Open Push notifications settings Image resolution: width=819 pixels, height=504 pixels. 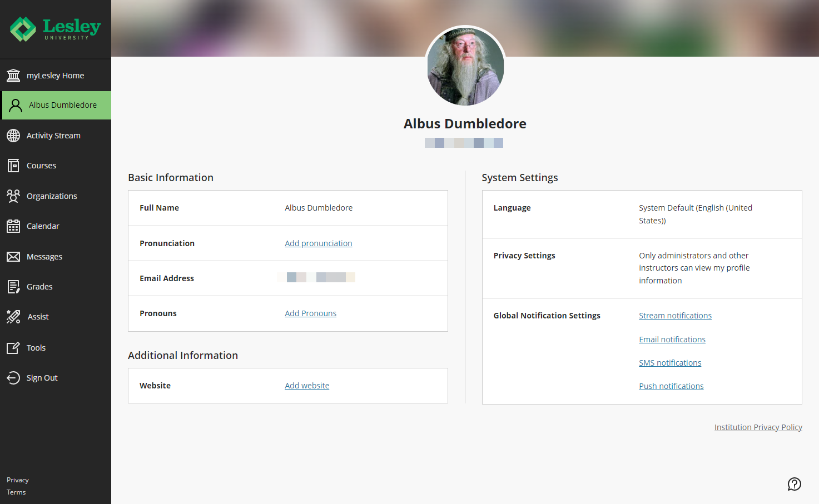[x=671, y=386]
